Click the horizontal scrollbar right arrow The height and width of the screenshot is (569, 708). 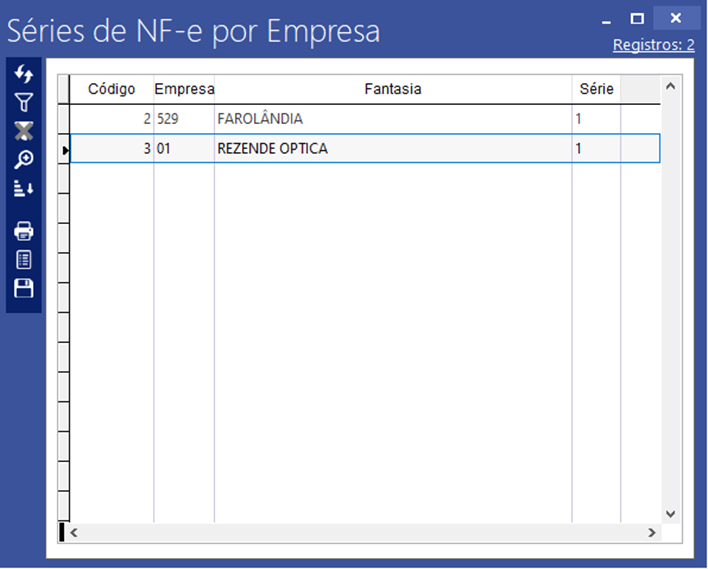click(x=651, y=533)
